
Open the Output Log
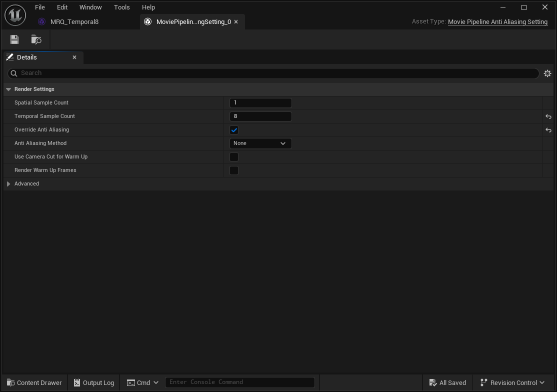[94, 383]
